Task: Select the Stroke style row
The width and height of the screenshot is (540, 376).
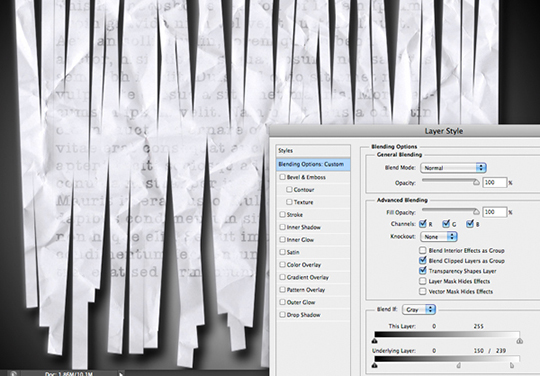Action: [313, 215]
